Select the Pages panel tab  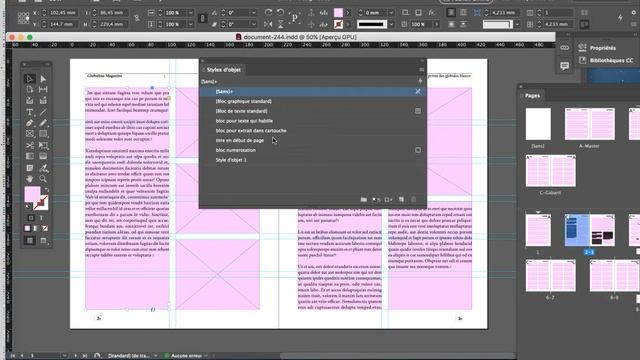point(532,96)
